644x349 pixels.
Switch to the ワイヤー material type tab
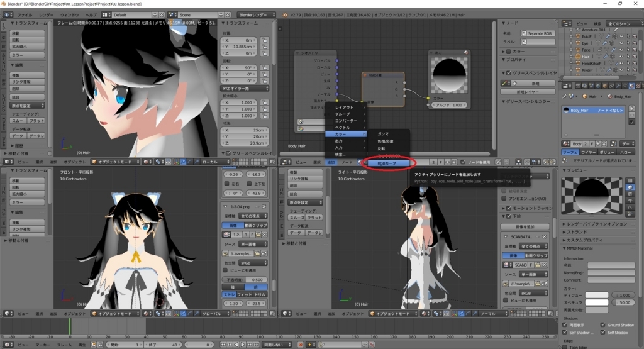(x=588, y=152)
